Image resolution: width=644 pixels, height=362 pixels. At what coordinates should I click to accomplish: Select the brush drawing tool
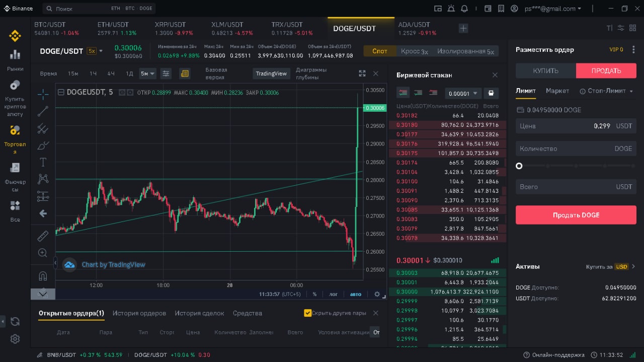point(43,146)
